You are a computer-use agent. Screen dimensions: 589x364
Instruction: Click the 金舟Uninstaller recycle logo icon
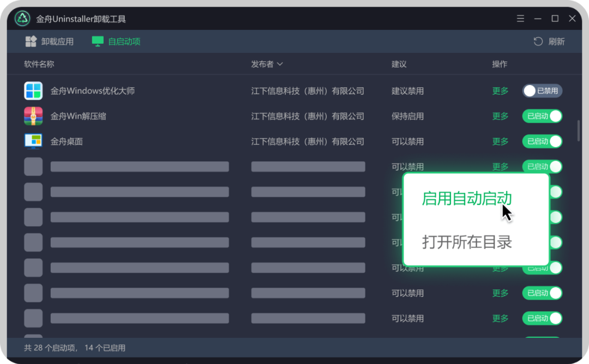tap(22, 19)
